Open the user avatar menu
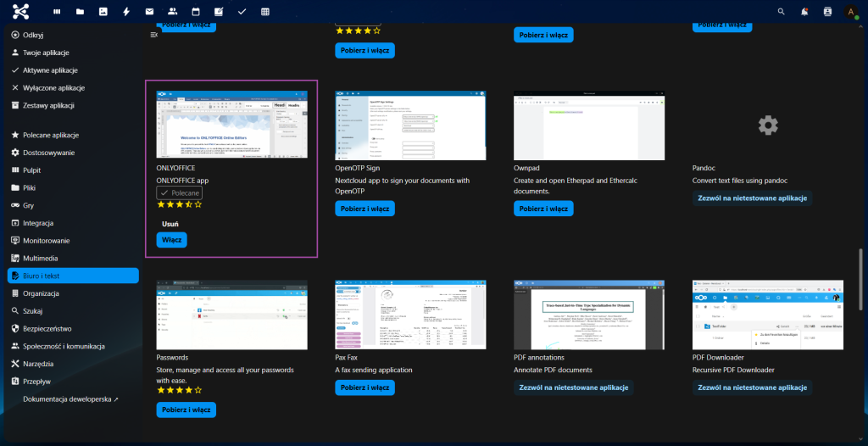 tap(851, 12)
